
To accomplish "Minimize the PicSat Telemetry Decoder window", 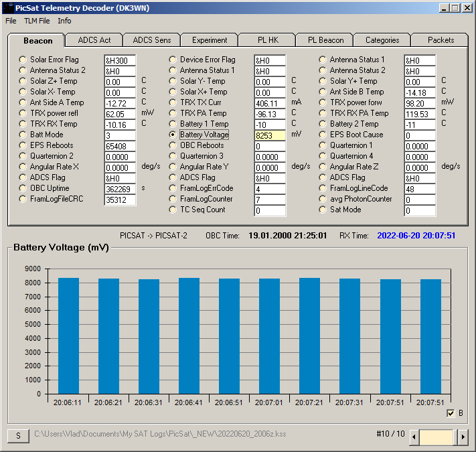I will [x=444, y=8].
